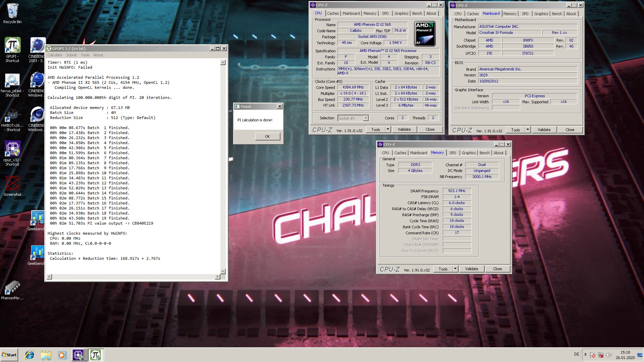
Task: Click the Windows Start button
Action: pos(9,355)
